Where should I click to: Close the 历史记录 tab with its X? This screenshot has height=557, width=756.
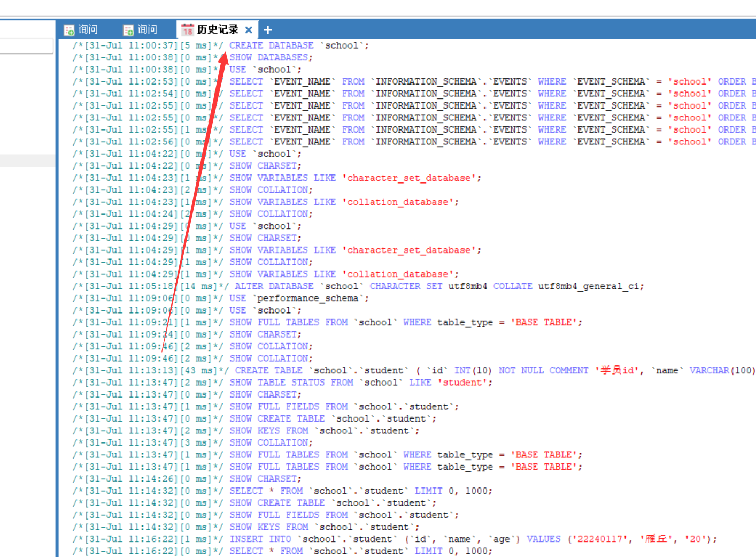249,30
